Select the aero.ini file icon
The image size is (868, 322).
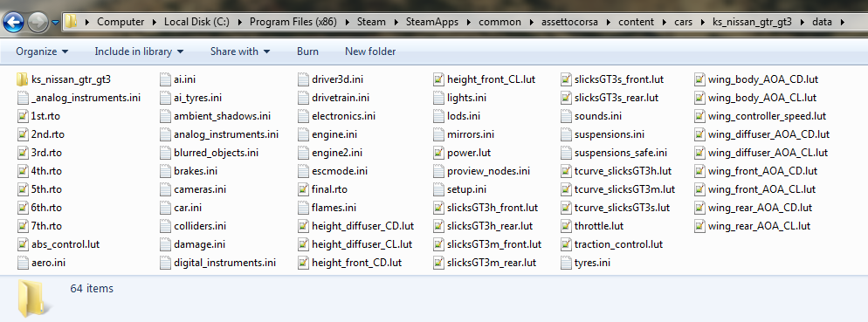(x=22, y=263)
